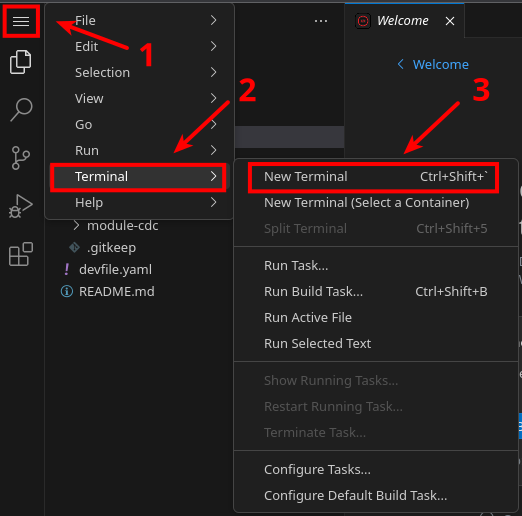This screenshot has width=522, height=516.
Task: Choose New Terminal from submenu
Action: click(x=373, y=177)
